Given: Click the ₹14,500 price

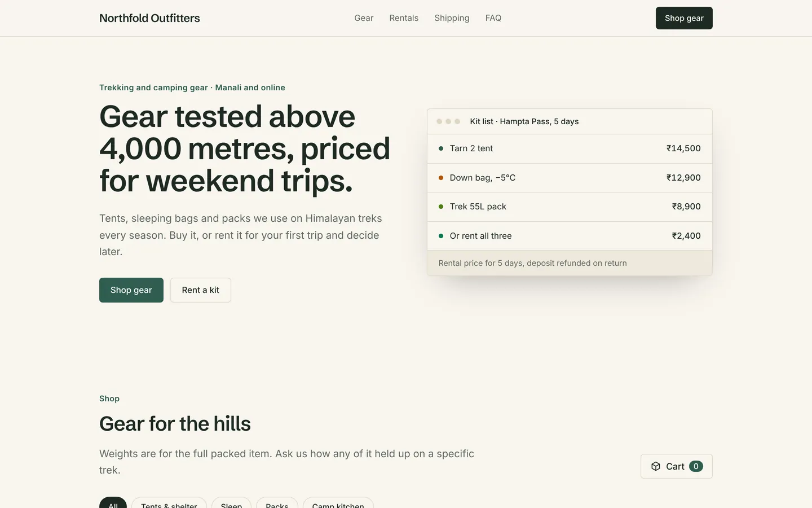Looking at the screenshot, I should pyautogui.click(x=683, y=148).
